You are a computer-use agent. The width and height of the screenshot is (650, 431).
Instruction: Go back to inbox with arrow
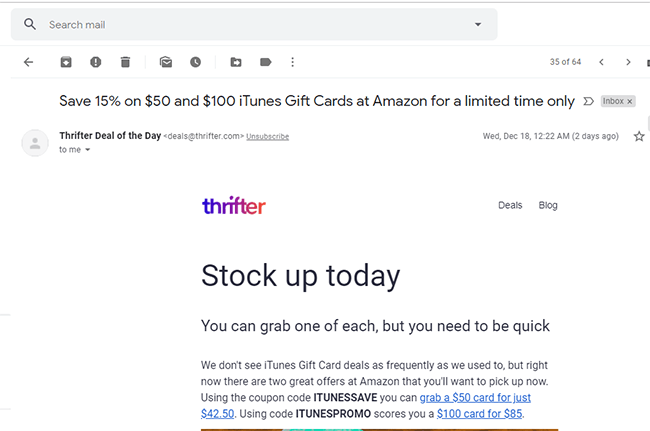click(x=28, y=62)
